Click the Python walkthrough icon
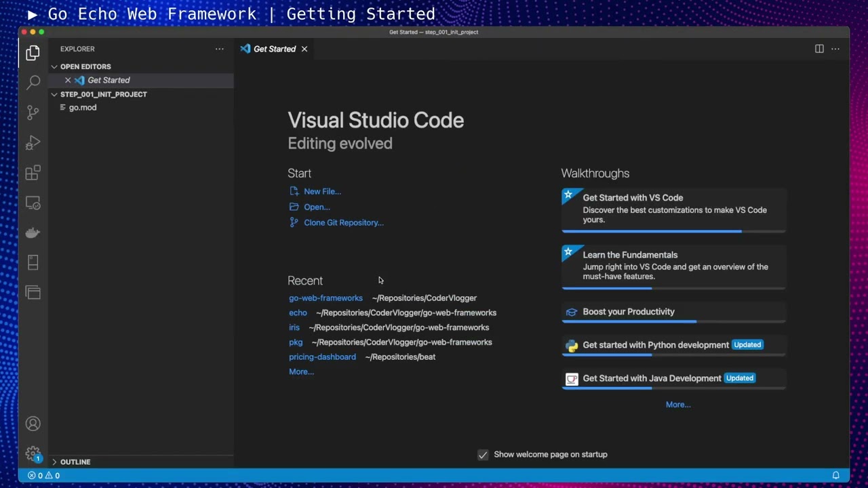 click(x=572, y=345)
